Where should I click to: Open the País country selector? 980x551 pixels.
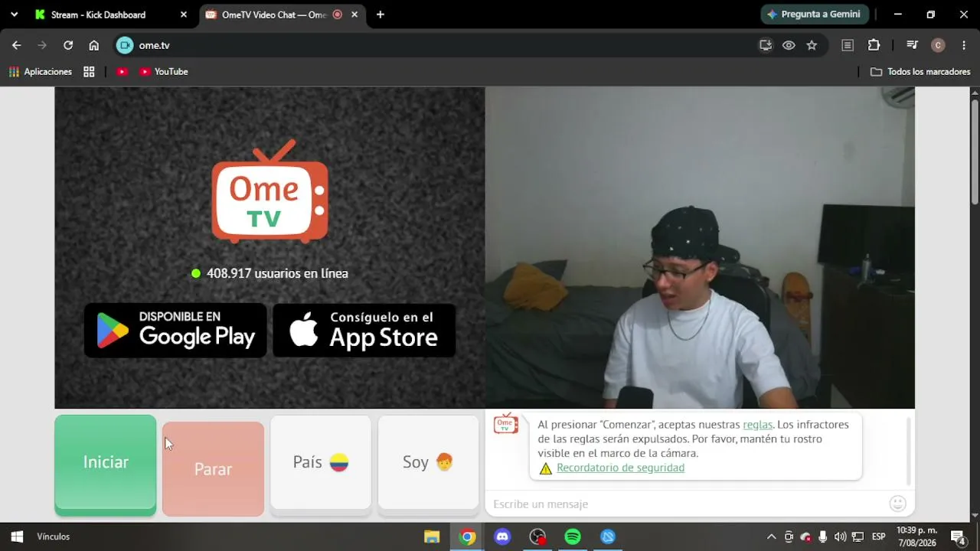[321, 462]
